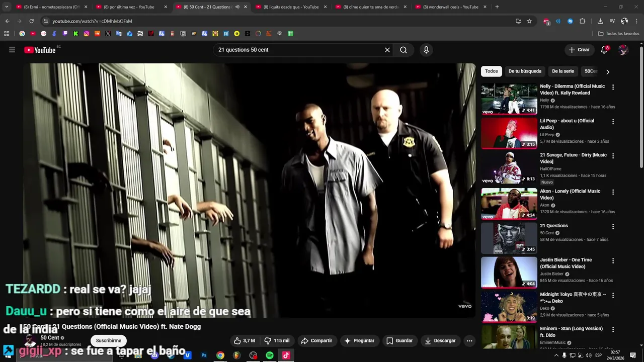644x362 pixels.
Task: Open the Instagram bookmark
Action: coord(87,34)
